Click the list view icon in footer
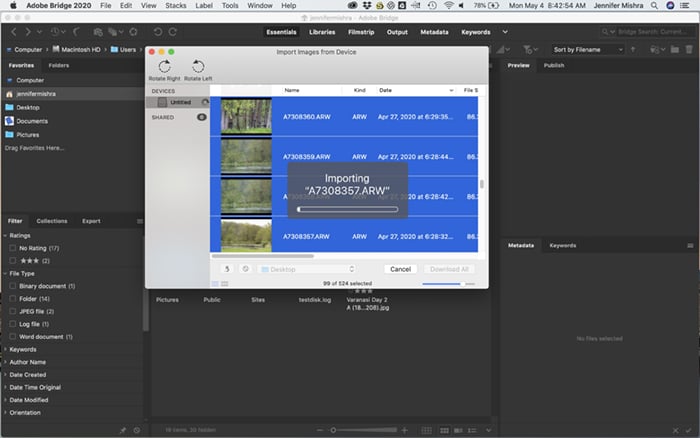Viewport: 700px width, 438px height. [x=472, y=430]
